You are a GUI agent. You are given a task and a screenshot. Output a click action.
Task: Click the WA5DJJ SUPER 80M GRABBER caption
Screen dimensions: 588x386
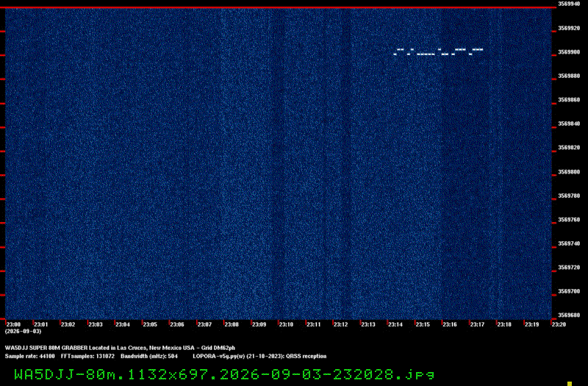tap(120, 348)
